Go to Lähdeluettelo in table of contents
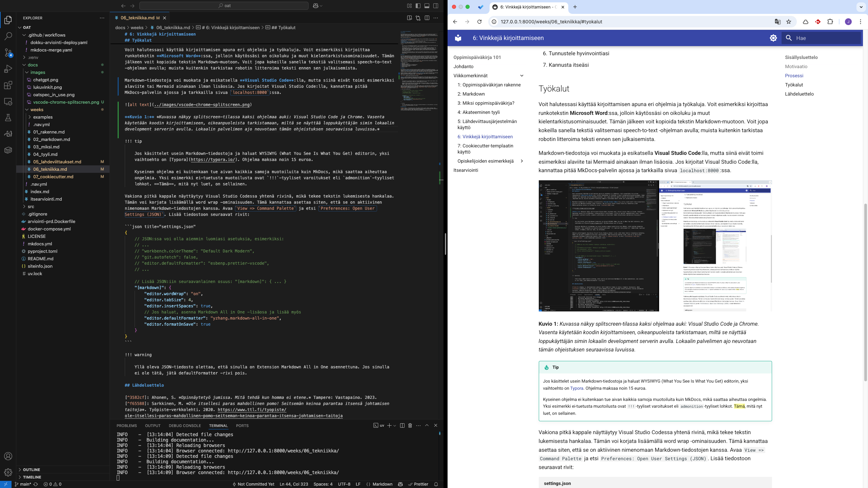868x488 pixels. click(799, 94)
